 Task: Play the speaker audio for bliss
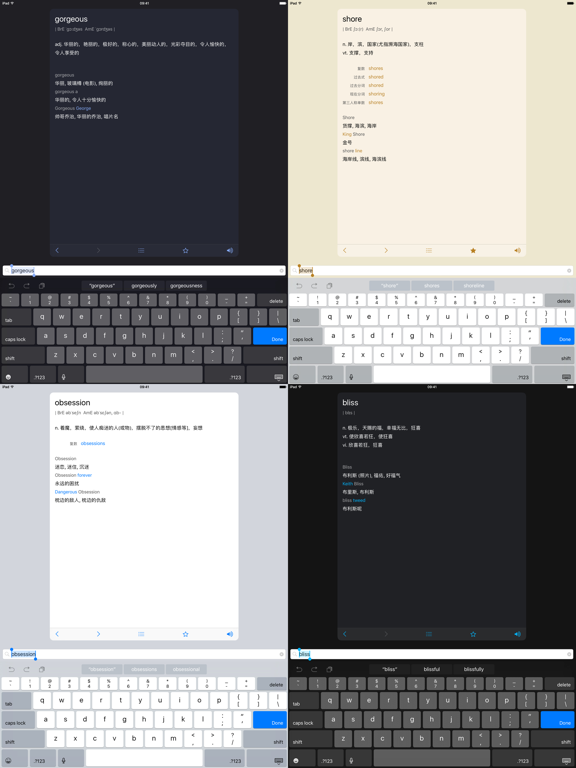click(x=517, y=634)
